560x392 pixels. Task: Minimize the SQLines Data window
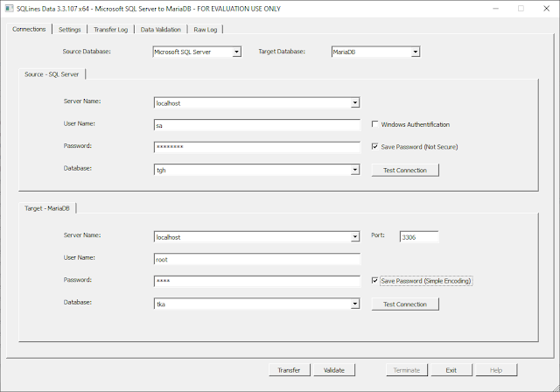click(x=495, y=9)
